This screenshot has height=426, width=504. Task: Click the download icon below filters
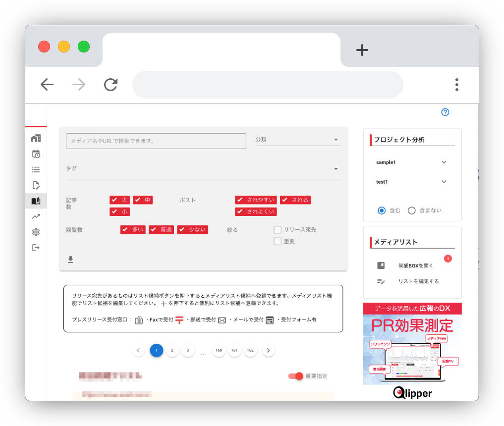tap(71, 259)
